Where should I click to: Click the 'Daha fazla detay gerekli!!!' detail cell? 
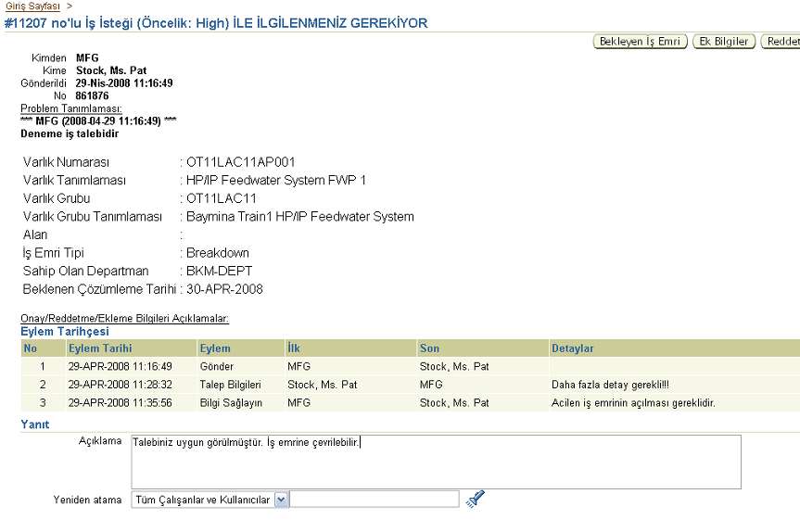click(613, 384)
